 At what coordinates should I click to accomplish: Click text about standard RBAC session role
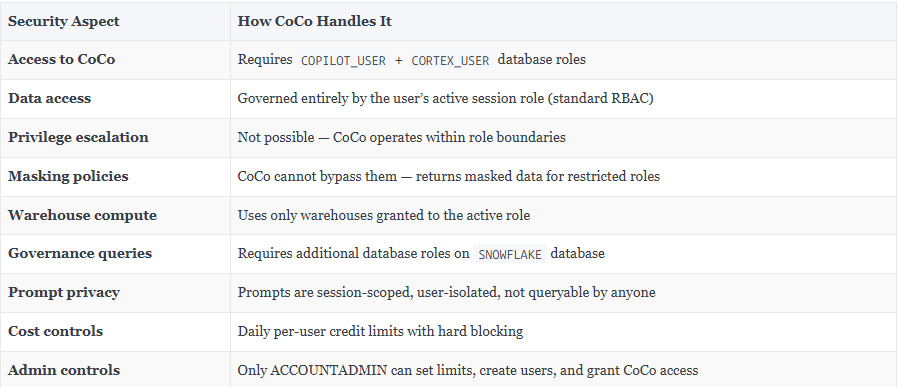click(446, 98)
